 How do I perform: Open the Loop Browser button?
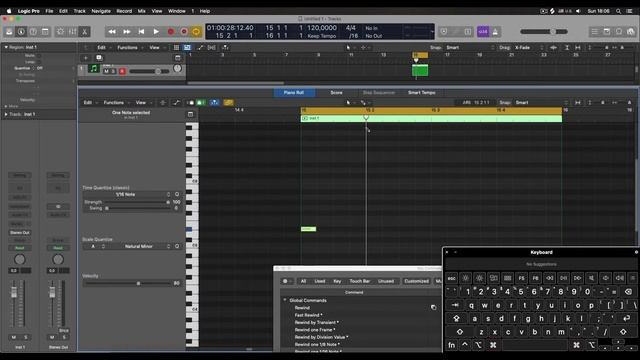click(x=619, y=31)
